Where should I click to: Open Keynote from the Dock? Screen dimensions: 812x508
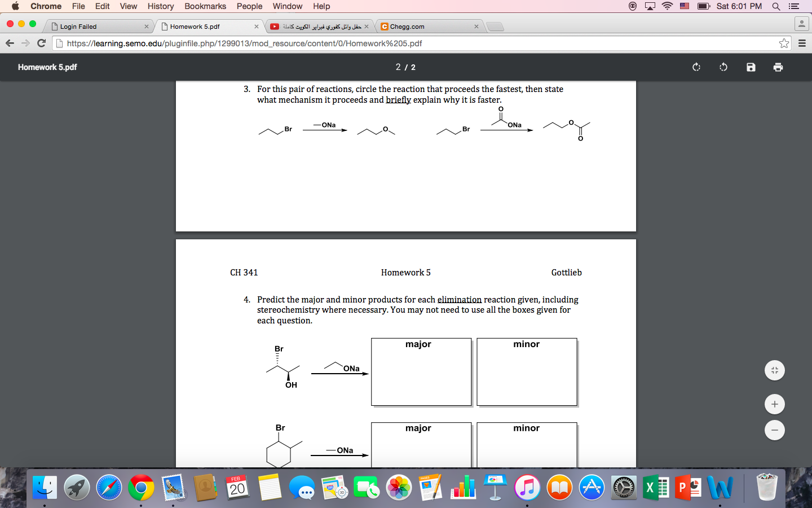pyautogui.click(x=495, y=487)
